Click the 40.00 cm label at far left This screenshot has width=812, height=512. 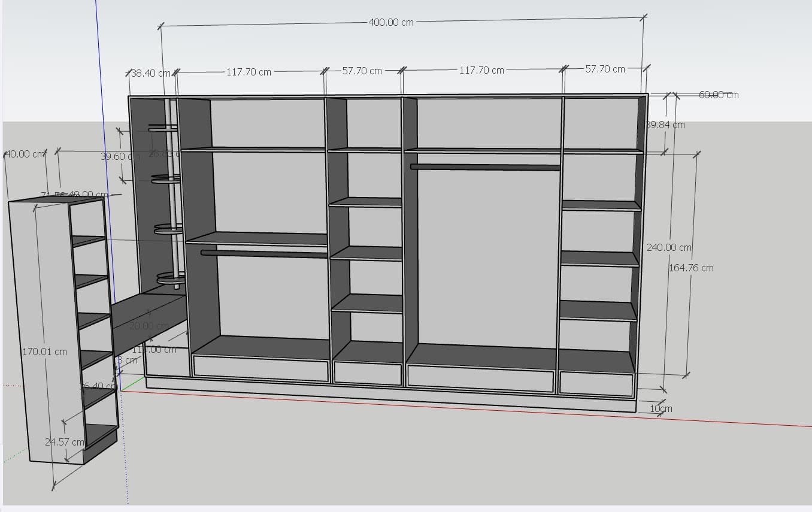(25, 154)
